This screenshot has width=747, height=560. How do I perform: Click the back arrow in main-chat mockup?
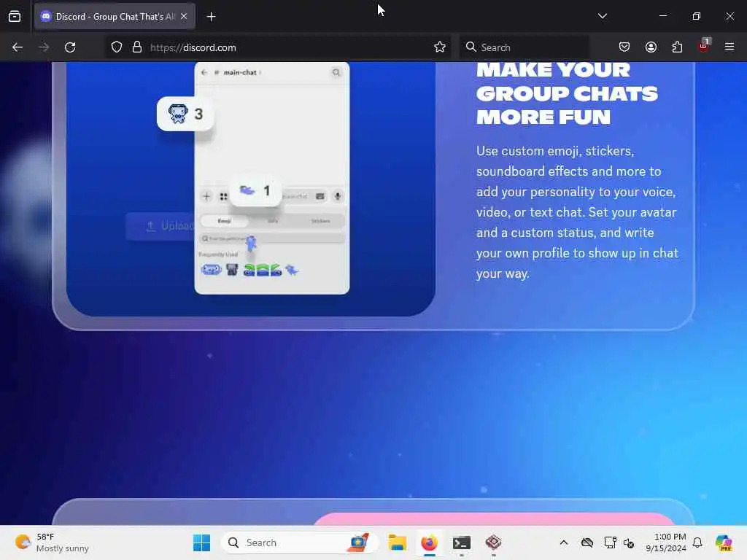point(204,72)
